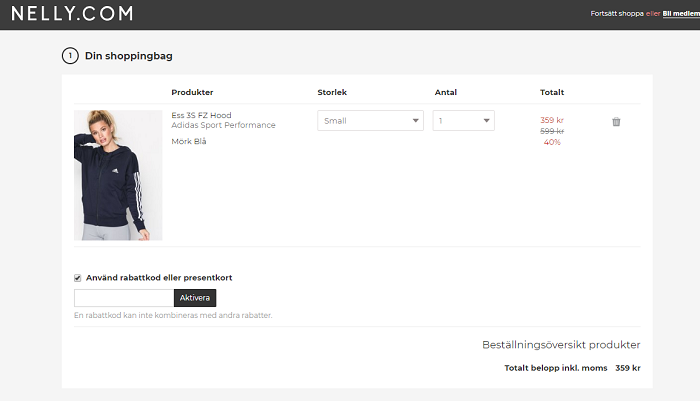Click the crossed-out 599 kr price
The image size is (700, 401).
(552, 131)
